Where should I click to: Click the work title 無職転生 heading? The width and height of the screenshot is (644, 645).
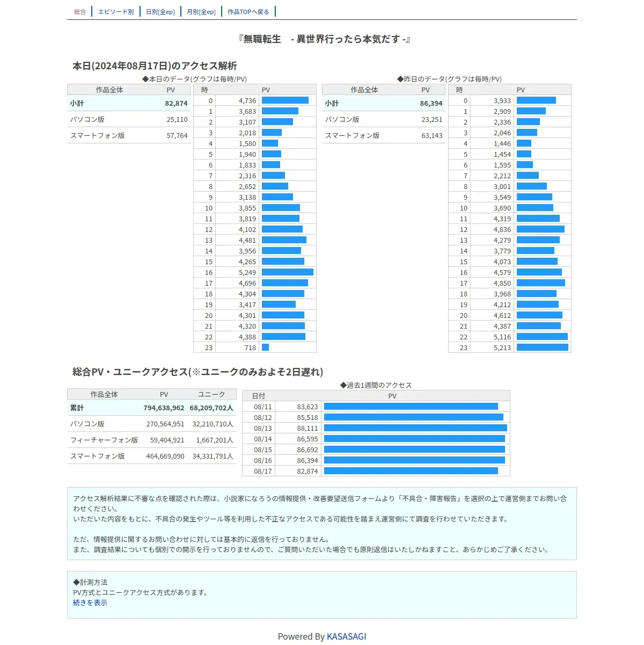point(324,39)
